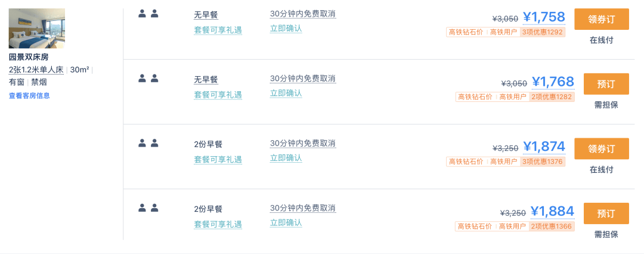The image size is (644, 254).
Task: Expand 2项优惠1282 discount breakdown
Action: pyautogui.click(x=552, y=97)
